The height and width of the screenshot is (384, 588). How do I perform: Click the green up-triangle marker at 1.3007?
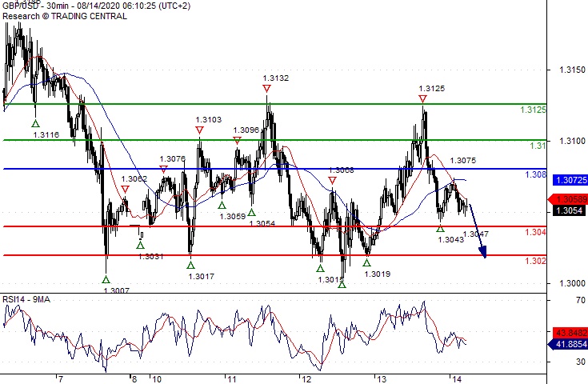pos(106,279)
